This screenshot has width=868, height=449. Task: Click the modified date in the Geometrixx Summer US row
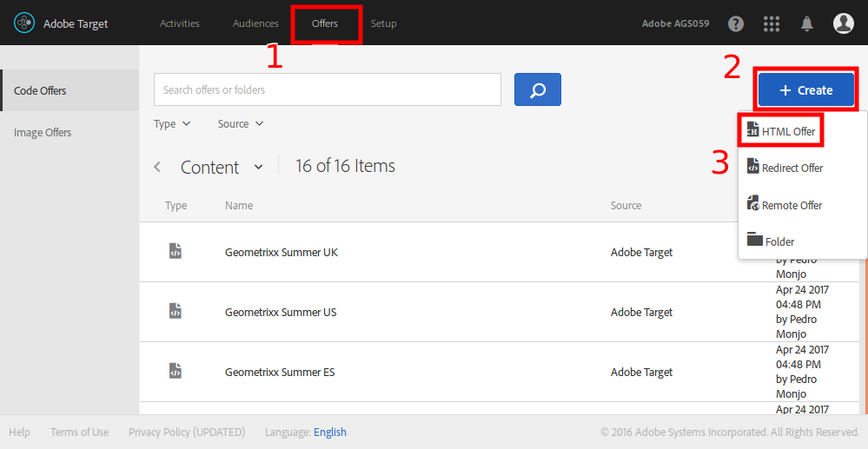pyautogui.click(x=802, y=312)
